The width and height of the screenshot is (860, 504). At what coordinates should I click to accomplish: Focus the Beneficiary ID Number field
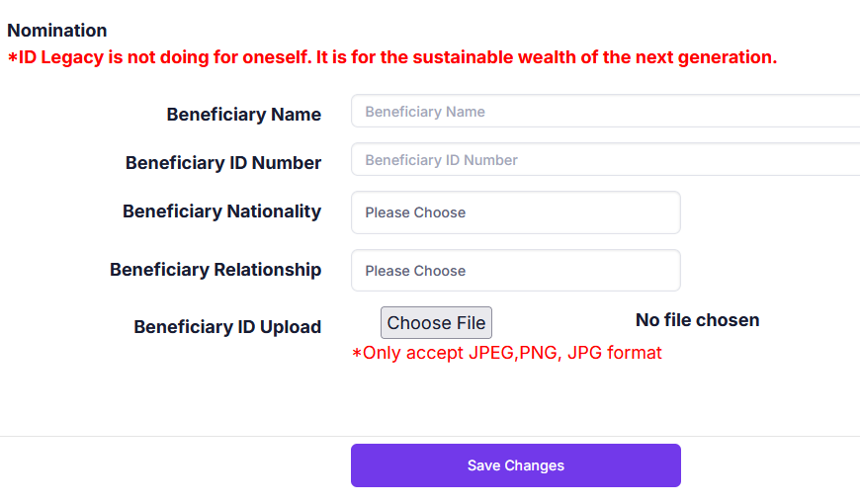[605, 160]
